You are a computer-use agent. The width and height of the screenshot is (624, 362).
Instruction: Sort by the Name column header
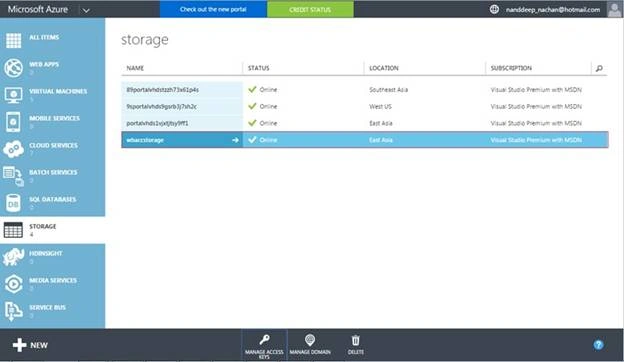(x=135, y=68)
